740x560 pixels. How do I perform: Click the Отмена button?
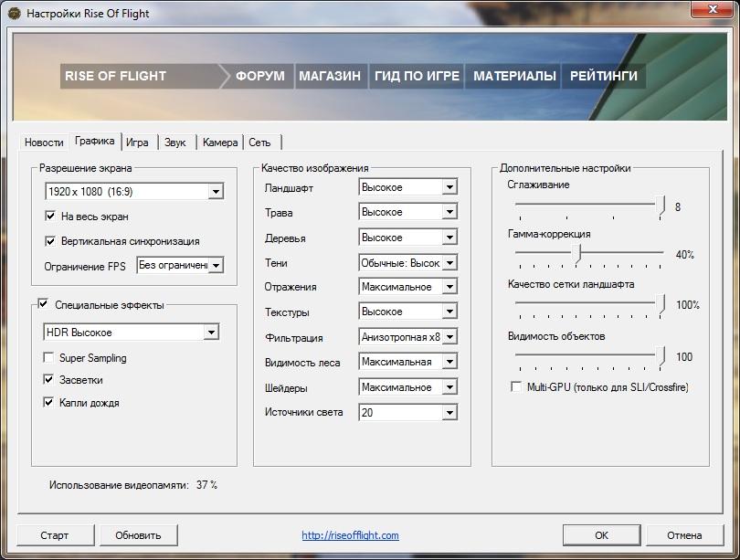(x=684, y=535)
